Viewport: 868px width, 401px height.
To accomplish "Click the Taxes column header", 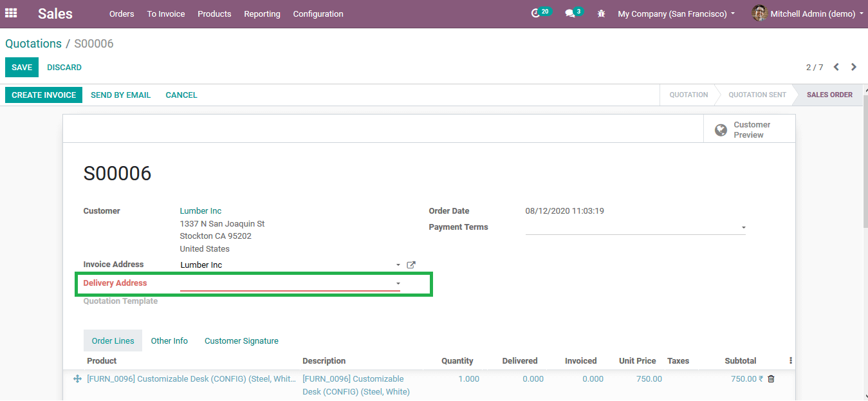I will (x=678, y=361).
